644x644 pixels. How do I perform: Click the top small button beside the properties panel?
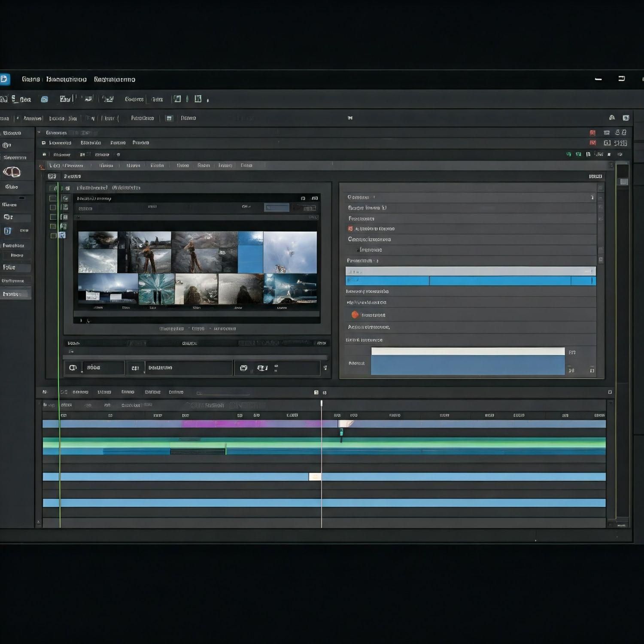coord(601,188)
